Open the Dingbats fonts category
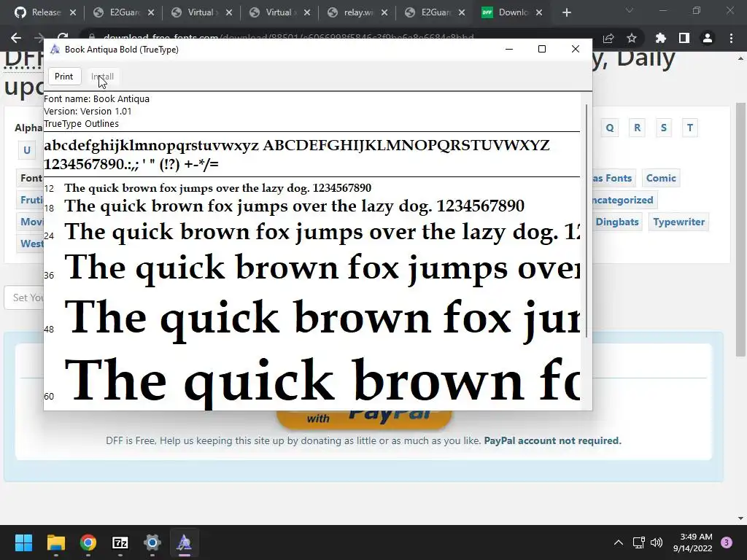This screenshot has height=560, width=747. pos(616,222)
